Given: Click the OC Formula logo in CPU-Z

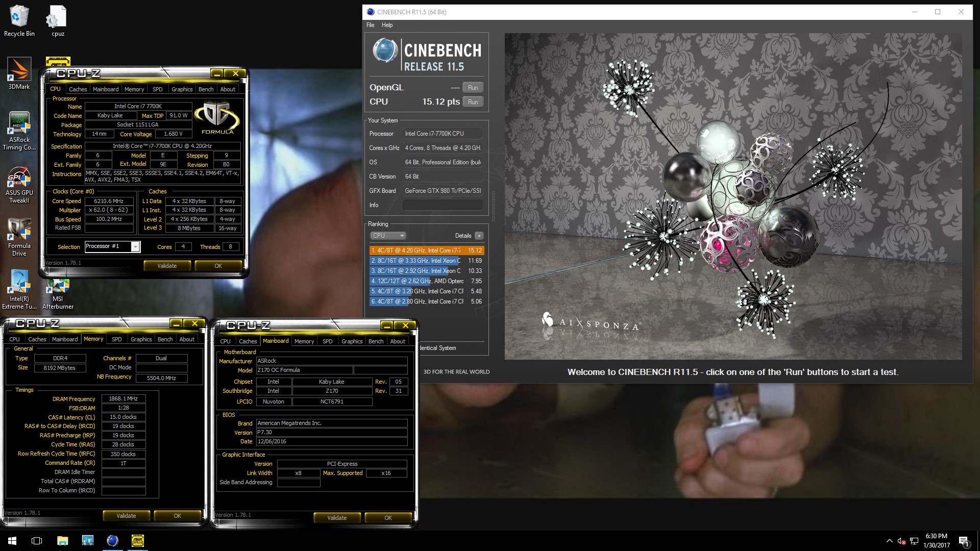Looking at the screenshot, I should [217, 118].
